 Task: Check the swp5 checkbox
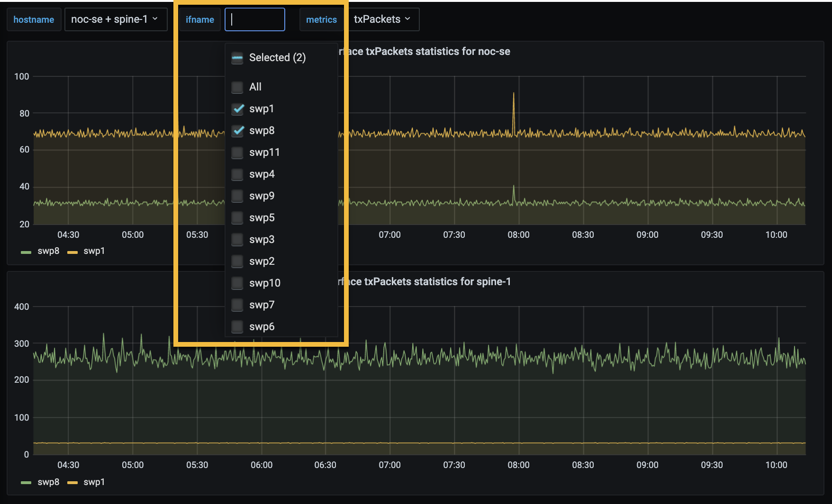(238, 218)
